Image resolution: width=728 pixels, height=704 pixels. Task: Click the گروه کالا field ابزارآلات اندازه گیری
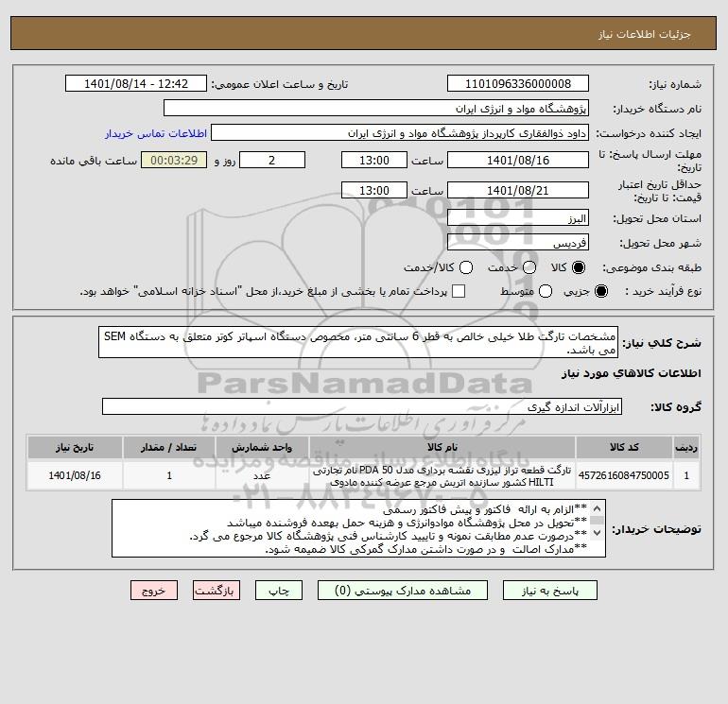click(x=362, y=406)
